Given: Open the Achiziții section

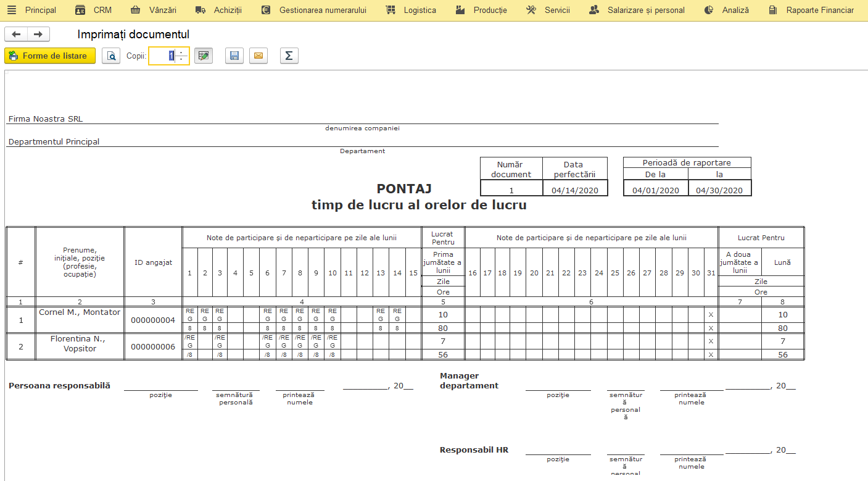Looking at the screenshot, I should tap(219, 10).
